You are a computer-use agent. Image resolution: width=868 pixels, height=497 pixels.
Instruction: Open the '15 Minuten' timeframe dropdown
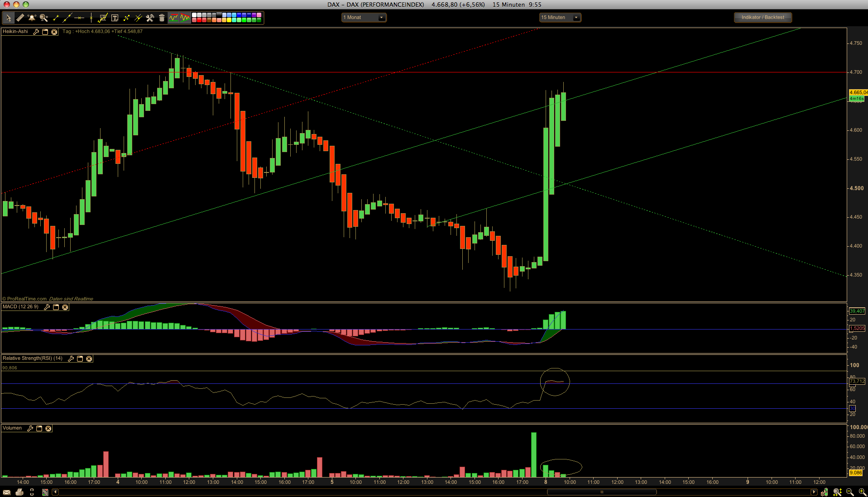[560, 18]
